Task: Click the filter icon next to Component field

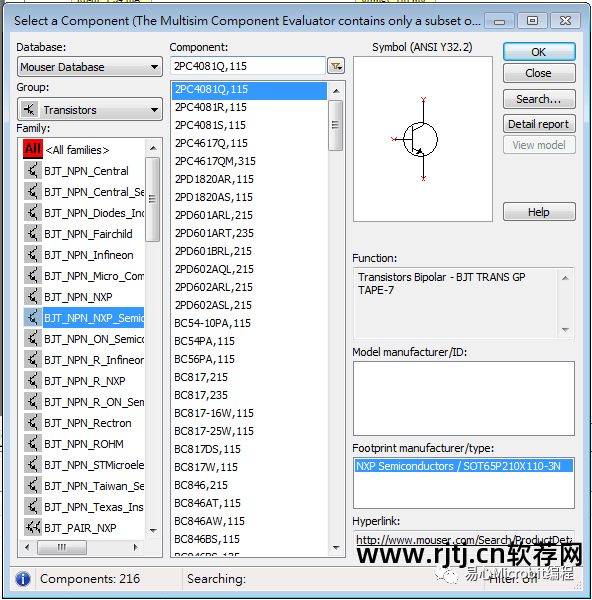Action: (x=336, y=67)
